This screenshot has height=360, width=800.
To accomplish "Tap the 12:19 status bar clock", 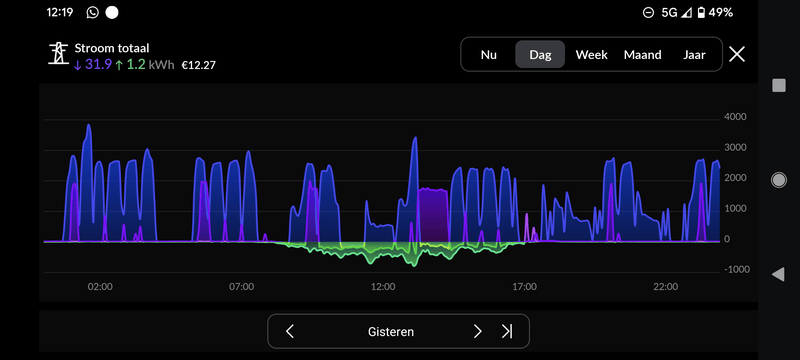I will click(x=60, y=12).
